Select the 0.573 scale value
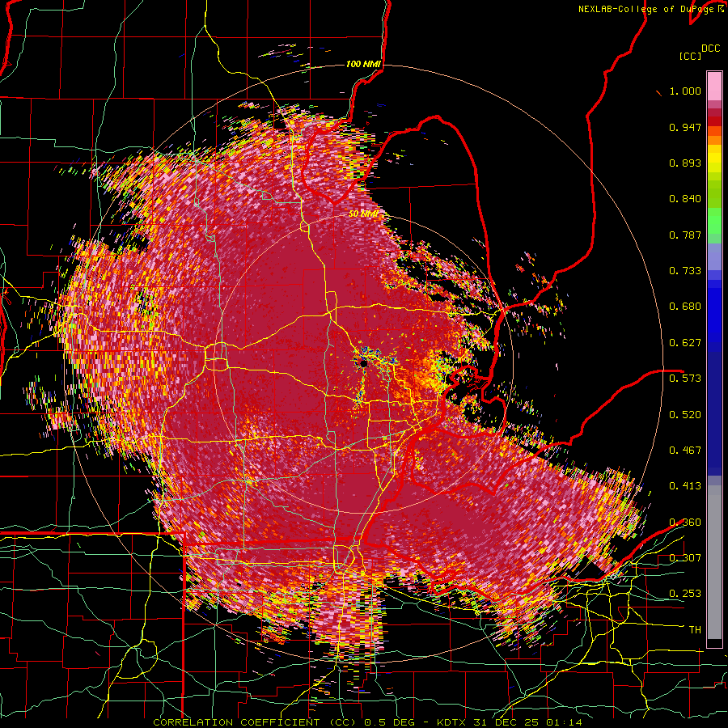This screenshot has width=728, height=728. click(x=685, y=378)
